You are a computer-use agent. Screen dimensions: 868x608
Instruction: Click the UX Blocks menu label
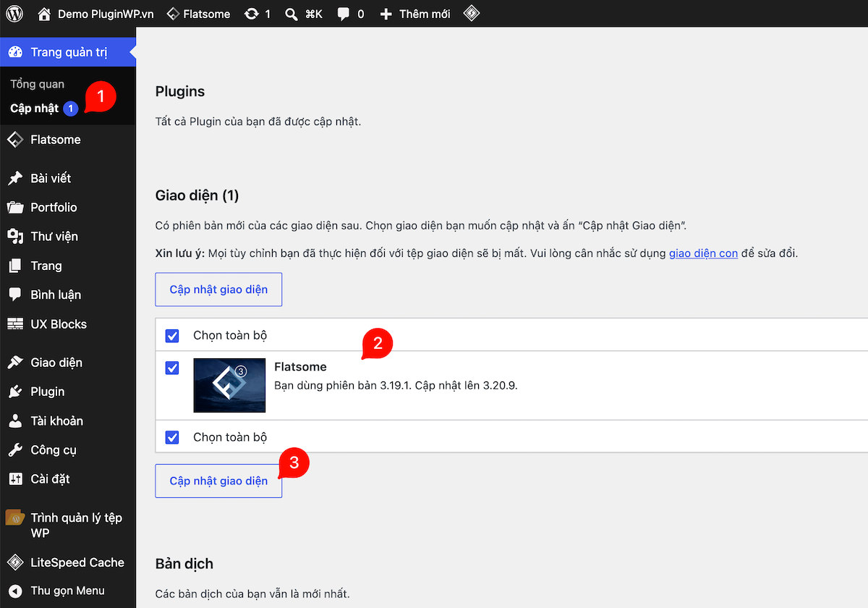[59, 324]
